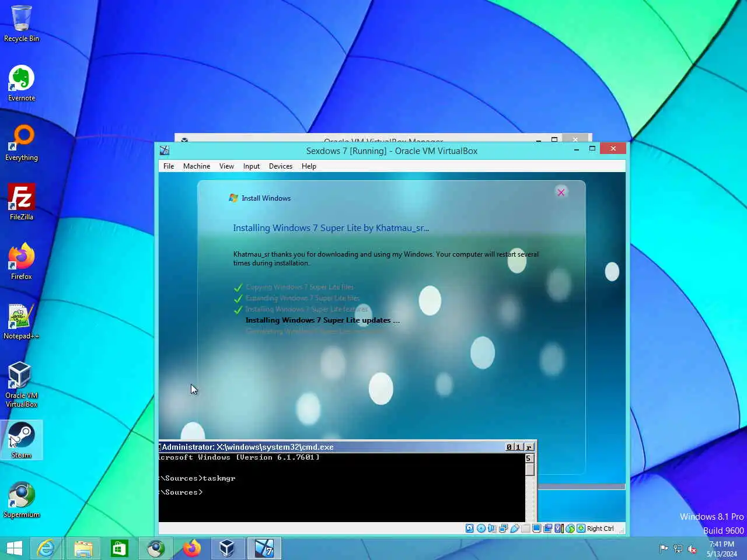Select the Evernote desktop shortcut

click(x=22, y=83)
